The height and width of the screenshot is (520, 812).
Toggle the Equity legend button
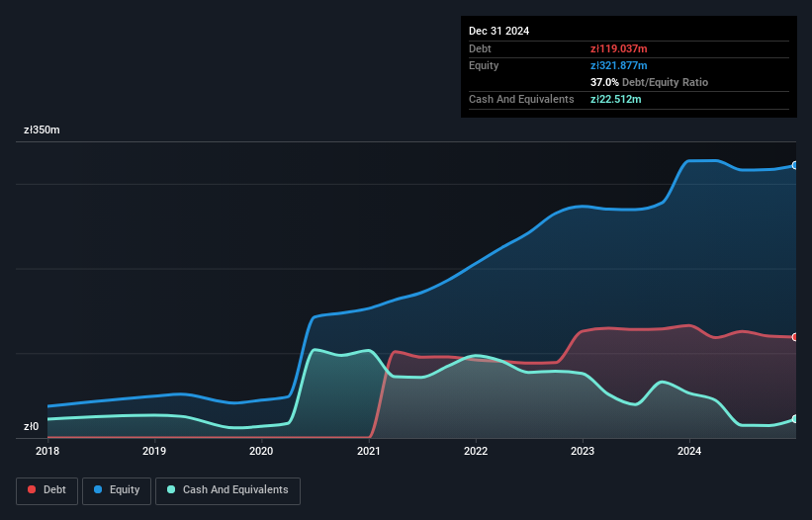pos(117,490)
